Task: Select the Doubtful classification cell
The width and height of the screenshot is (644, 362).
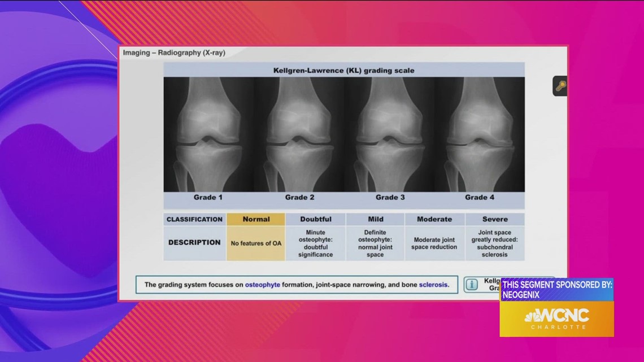Action: [x=315, y=219]
